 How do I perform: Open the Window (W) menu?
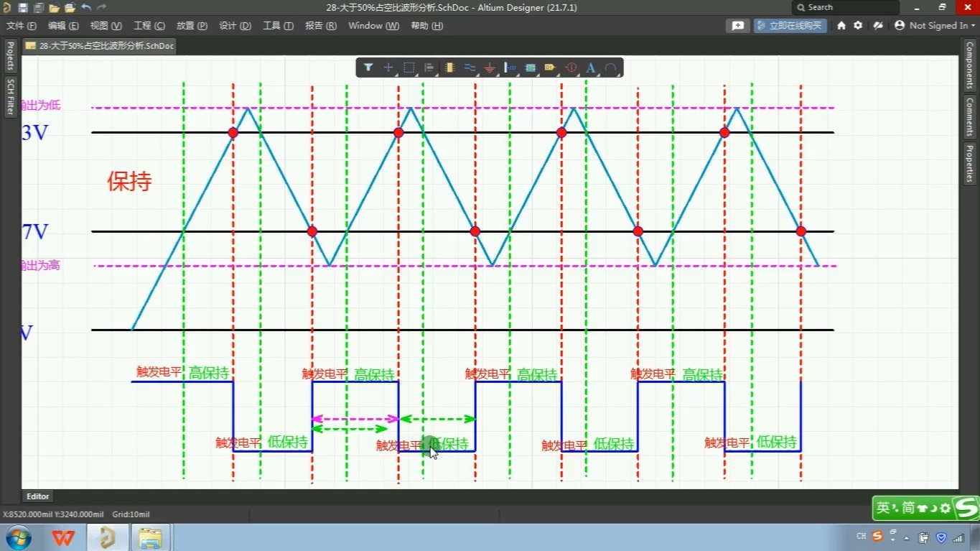pos(374,25)
